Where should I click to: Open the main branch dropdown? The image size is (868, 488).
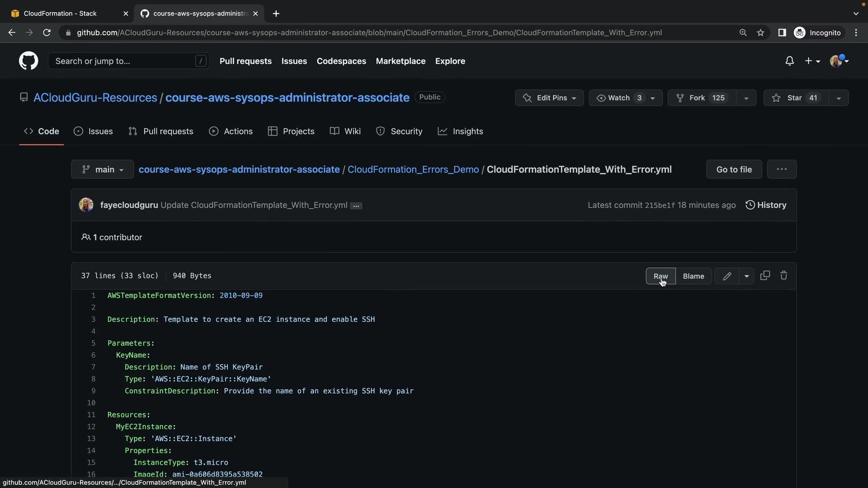(x=103, y=169)
